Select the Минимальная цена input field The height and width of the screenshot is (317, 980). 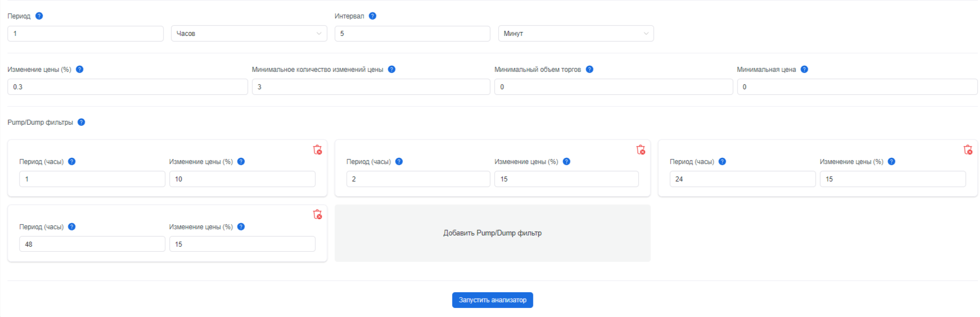(857, 87)
